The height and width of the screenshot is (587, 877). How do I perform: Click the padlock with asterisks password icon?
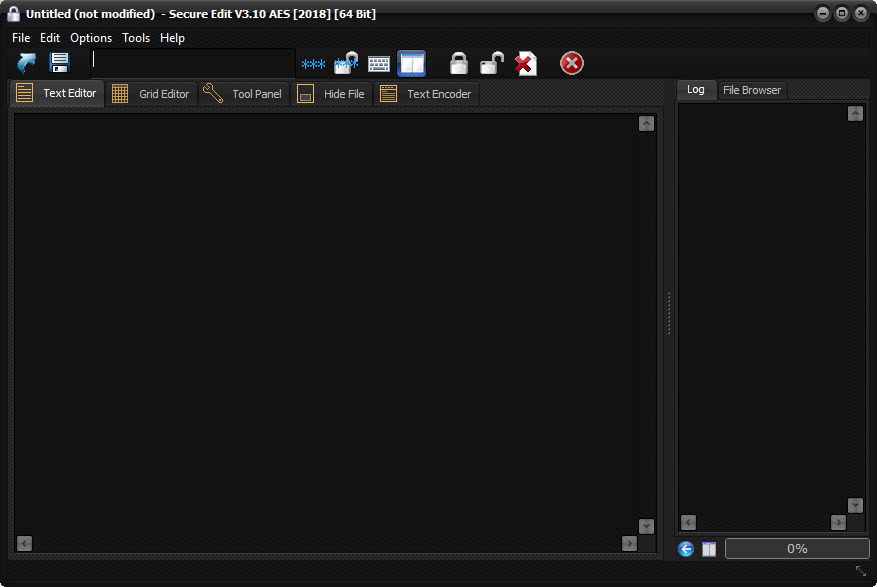tap(346, 63)
